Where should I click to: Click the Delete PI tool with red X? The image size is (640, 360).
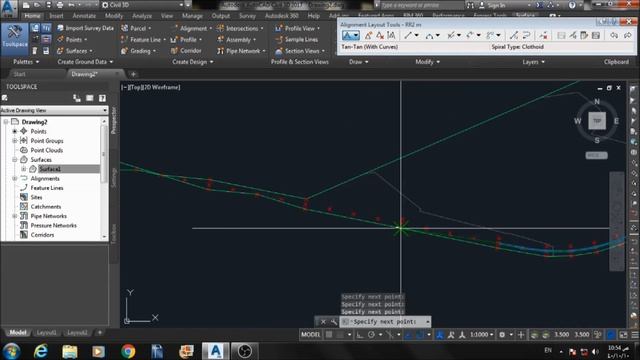380,36
